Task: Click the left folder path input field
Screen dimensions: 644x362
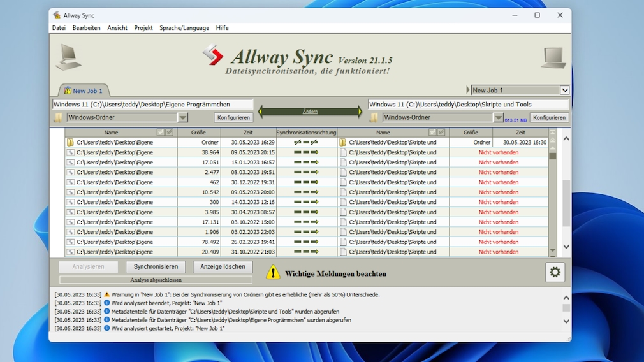Action: [x=152, y=105]
